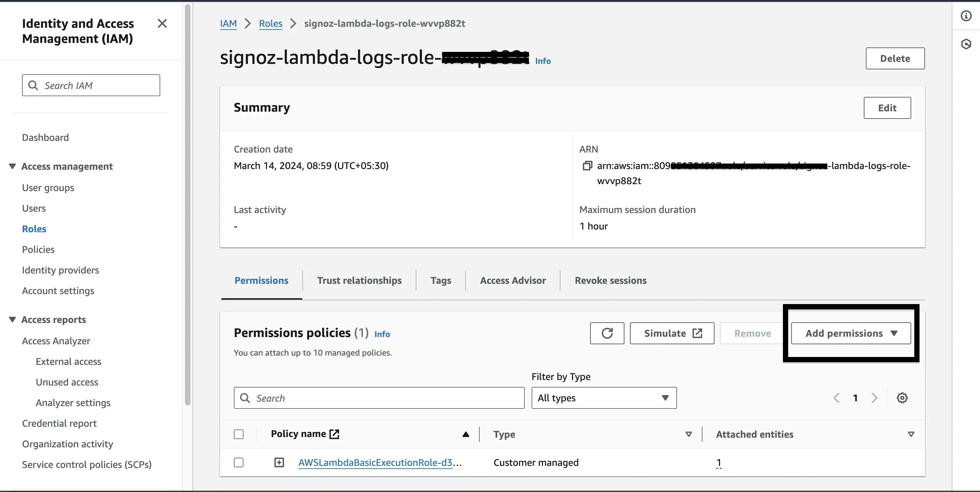Go to next page of policies
980x492 pixels.
pos(874,398)
